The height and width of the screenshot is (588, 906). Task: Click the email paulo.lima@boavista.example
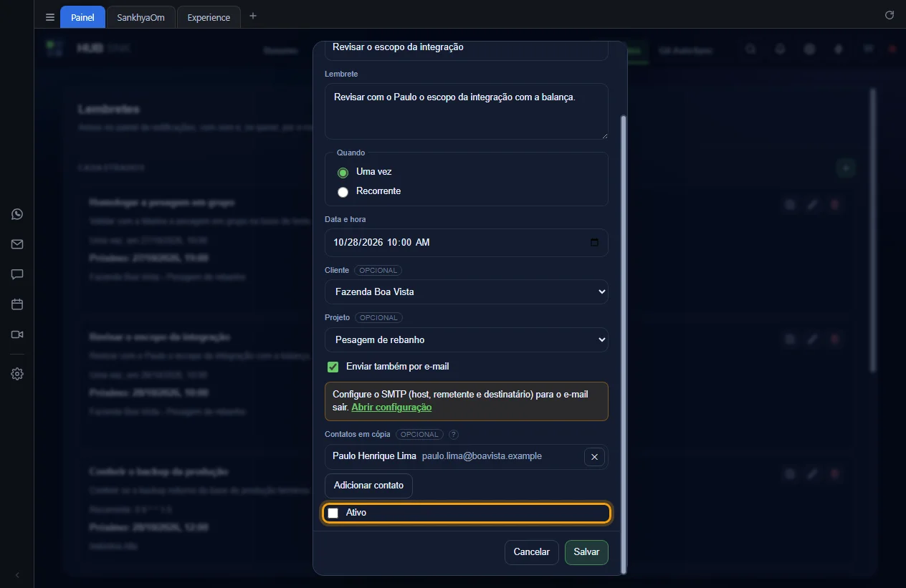482,456
